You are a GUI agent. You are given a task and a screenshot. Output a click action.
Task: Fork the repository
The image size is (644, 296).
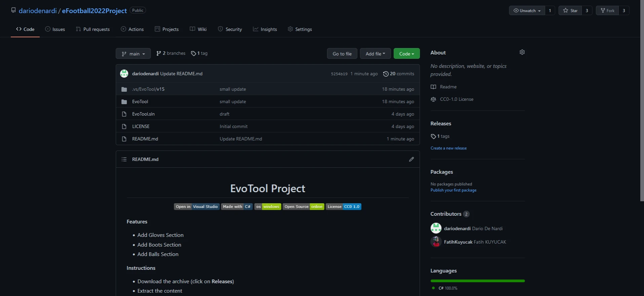pos(607,10)
